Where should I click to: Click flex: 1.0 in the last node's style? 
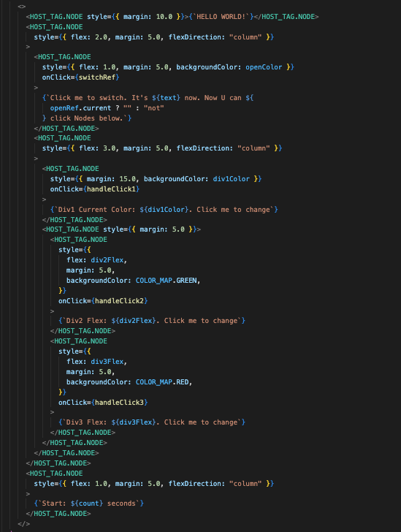click(x=88, y=484)
